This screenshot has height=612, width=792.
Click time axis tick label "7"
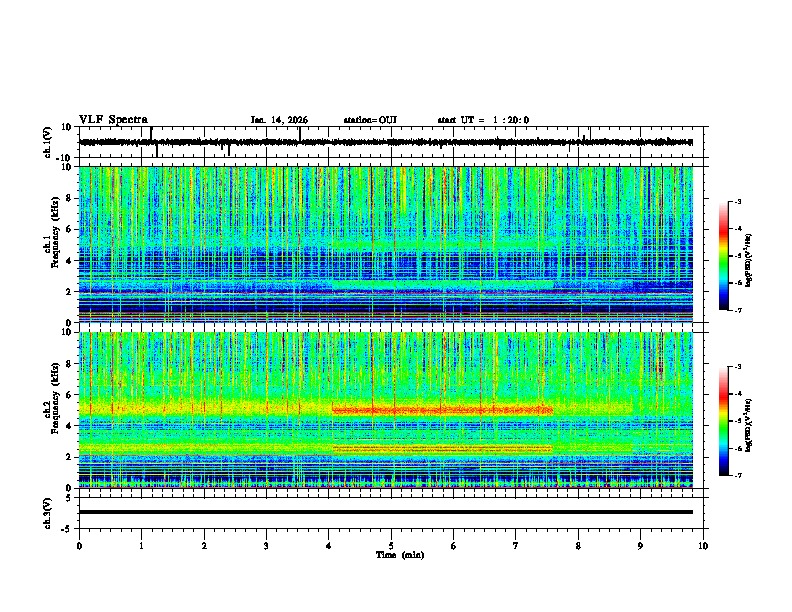(516, 546)
